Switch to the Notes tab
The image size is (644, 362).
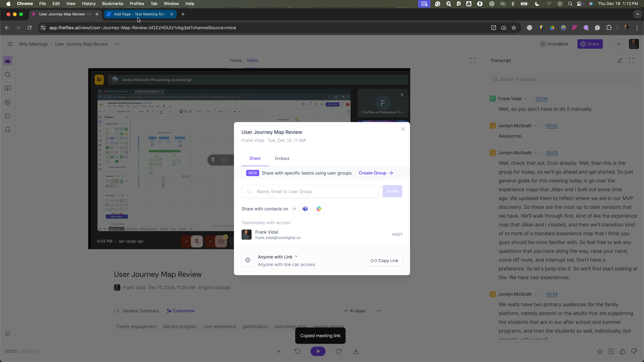coord(236,60)
